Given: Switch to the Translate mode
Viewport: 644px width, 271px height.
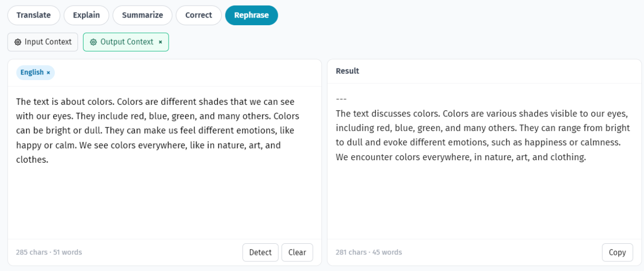Looking at the screenshot, I should pos(34,15).
